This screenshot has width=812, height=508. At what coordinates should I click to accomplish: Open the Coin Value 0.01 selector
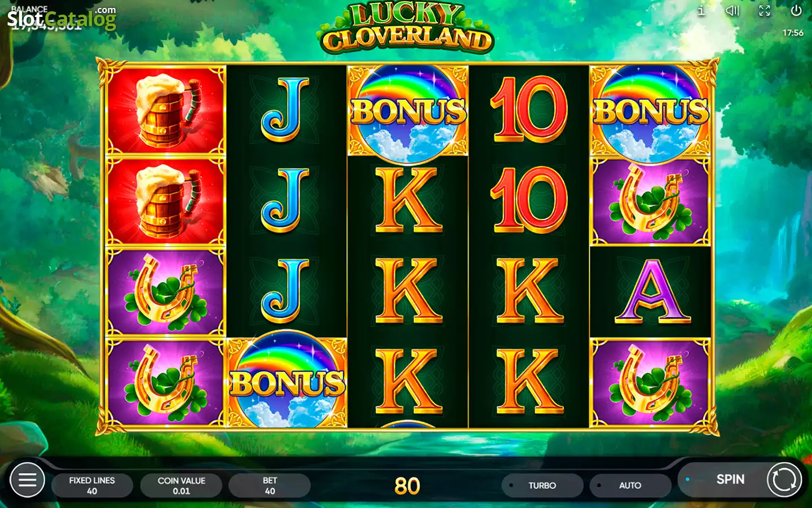pos(181,485)
